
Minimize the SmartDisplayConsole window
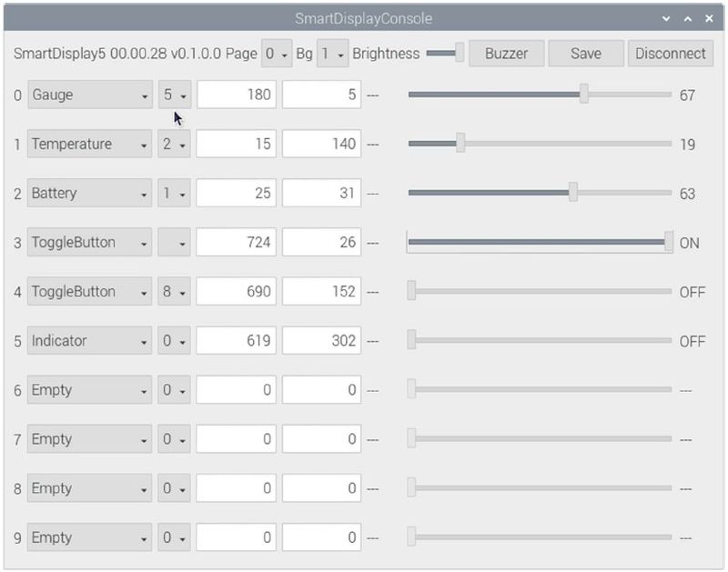pos(667,18)
